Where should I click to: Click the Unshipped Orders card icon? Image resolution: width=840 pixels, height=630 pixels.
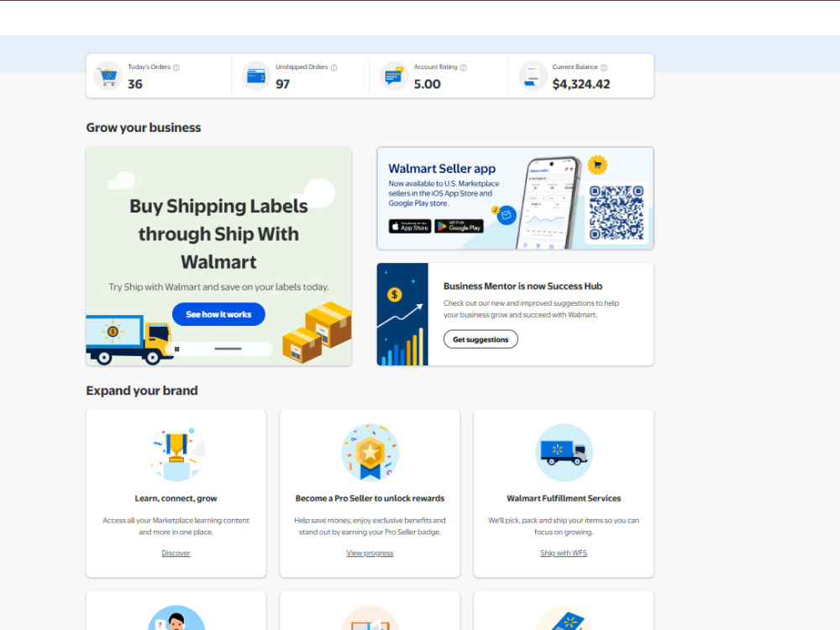click(256, 76)
